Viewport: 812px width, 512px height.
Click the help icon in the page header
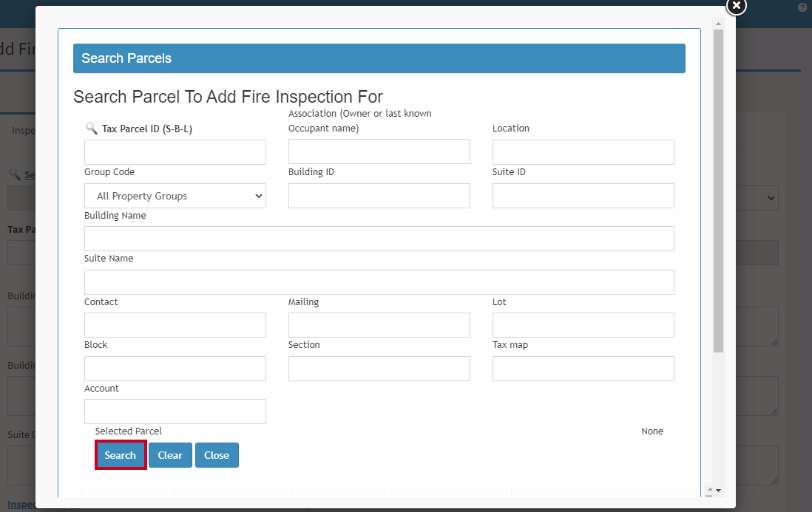tap(802, 7)
